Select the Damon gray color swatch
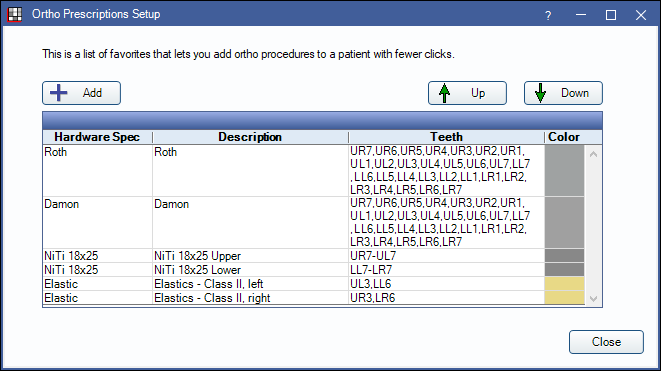The height and width of the screenshot is (371, 661). pos(564,223)
